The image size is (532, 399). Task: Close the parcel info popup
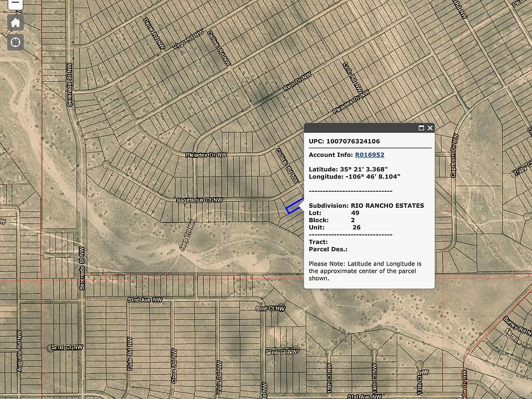click(x=430, y=128)
